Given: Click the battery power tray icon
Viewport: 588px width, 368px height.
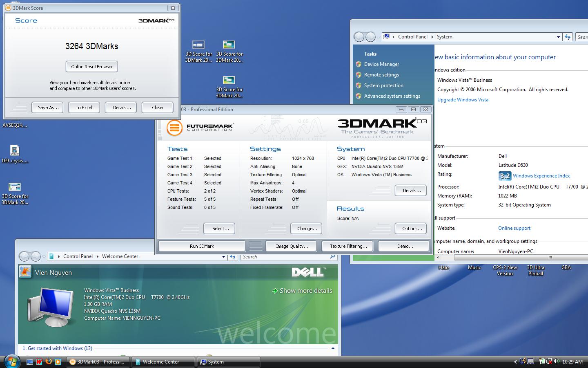Looking at the screenshot, I should [541, 361].
